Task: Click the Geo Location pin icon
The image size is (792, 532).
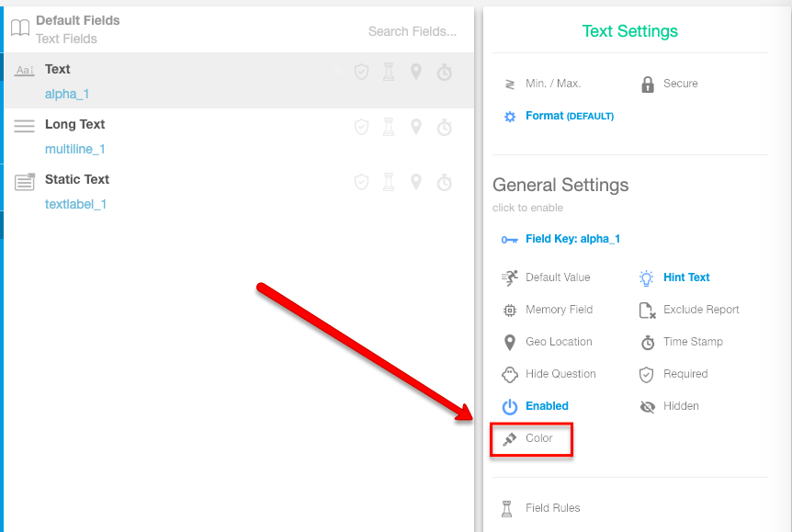Action: (510, 342)
